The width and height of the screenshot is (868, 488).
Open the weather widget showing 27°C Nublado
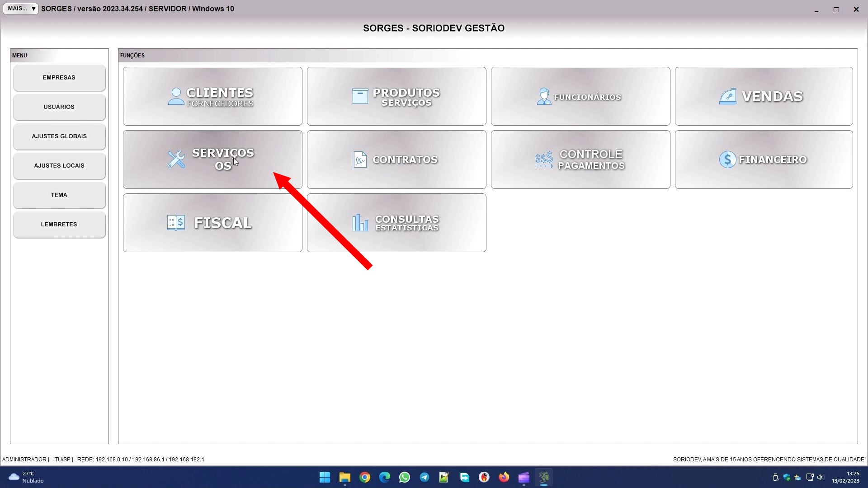click(26, 477)
